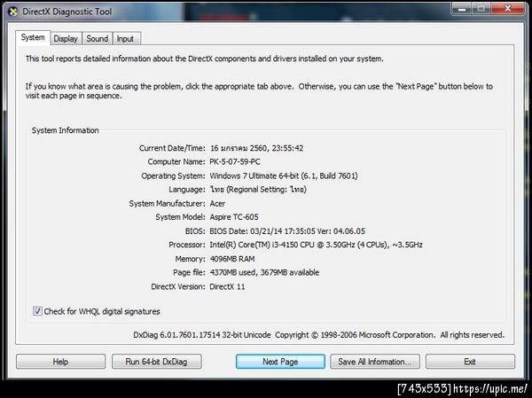Click the 4096MB RAM memory value
The width and height of the screenshot is (532, 398).
coord(232,259)
